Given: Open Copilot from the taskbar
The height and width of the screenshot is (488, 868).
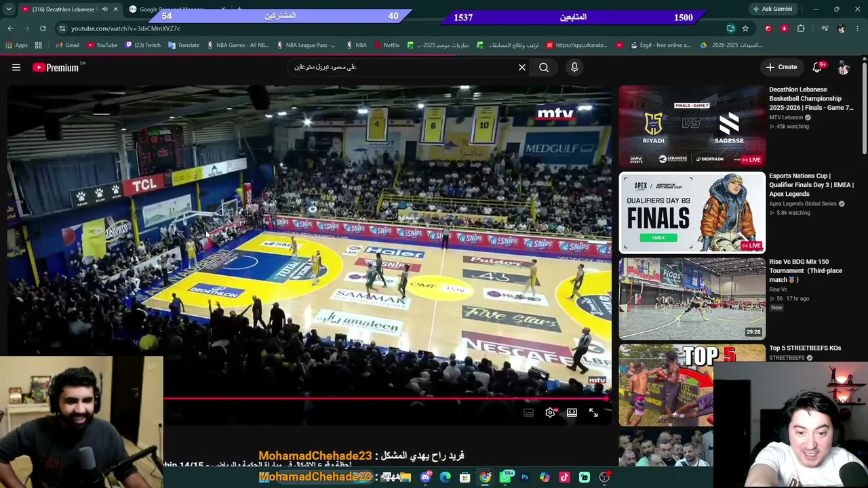Looking at the screenshot, I should (x=545, y=477).
